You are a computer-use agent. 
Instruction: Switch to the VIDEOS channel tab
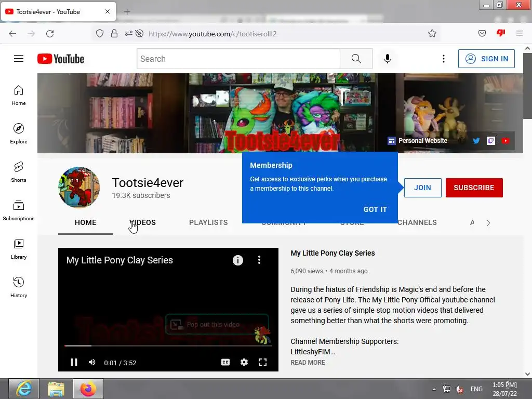coord(142,222)
